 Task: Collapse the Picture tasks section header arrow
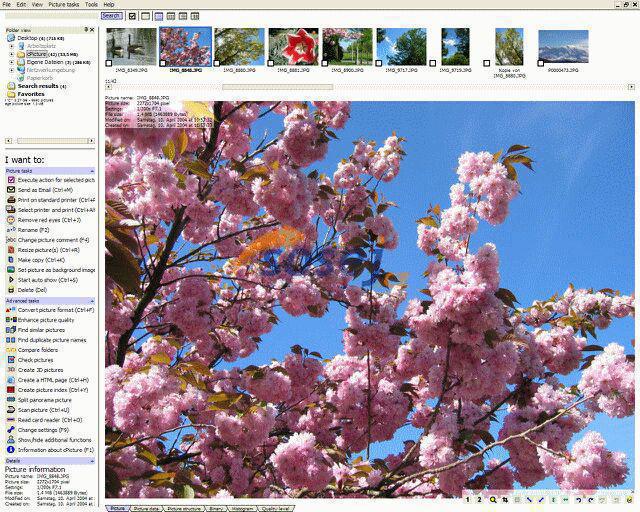(92, 171)
